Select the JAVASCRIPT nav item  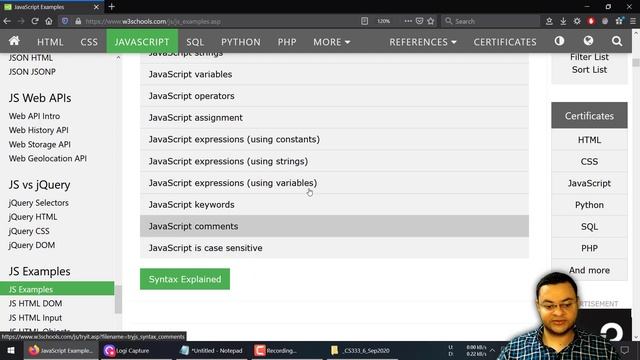click(142, 42)
